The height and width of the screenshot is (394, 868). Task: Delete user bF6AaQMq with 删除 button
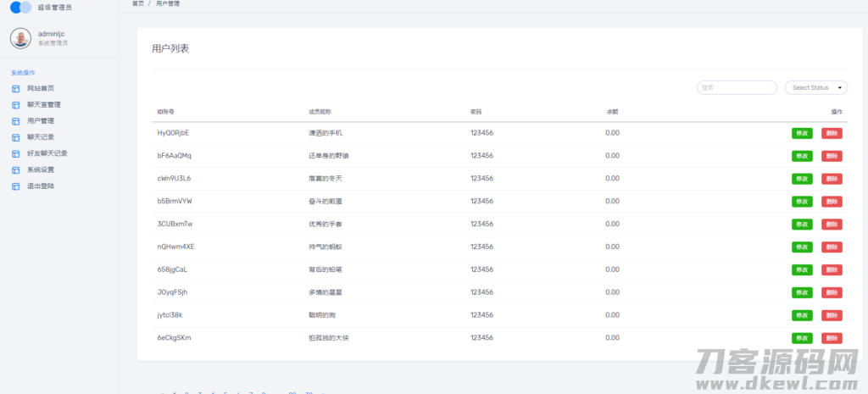tap(832, 156)
